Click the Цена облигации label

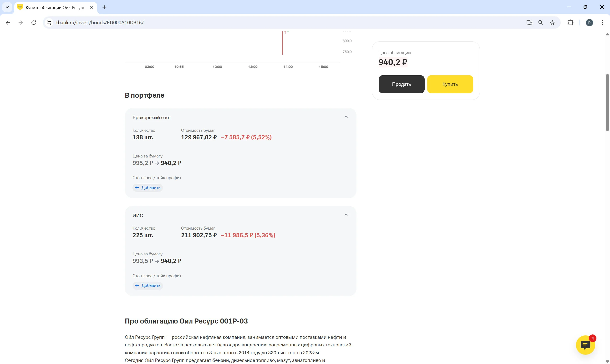(x=394, y=53)
